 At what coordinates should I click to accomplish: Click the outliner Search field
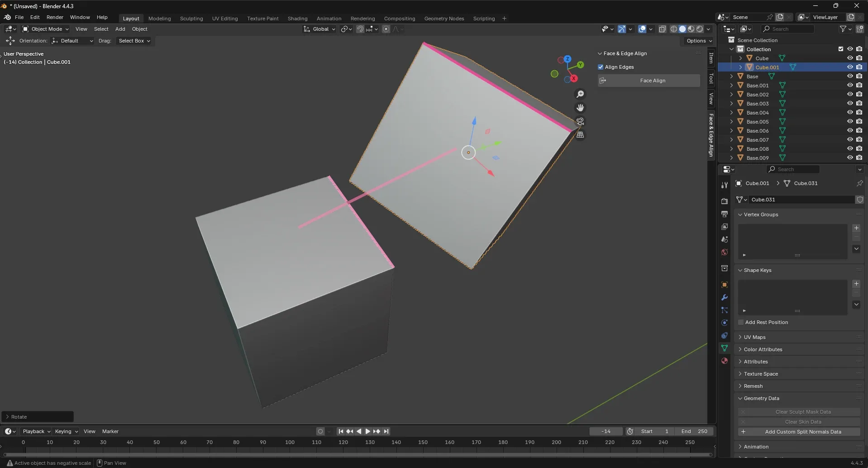pos(788,29)
